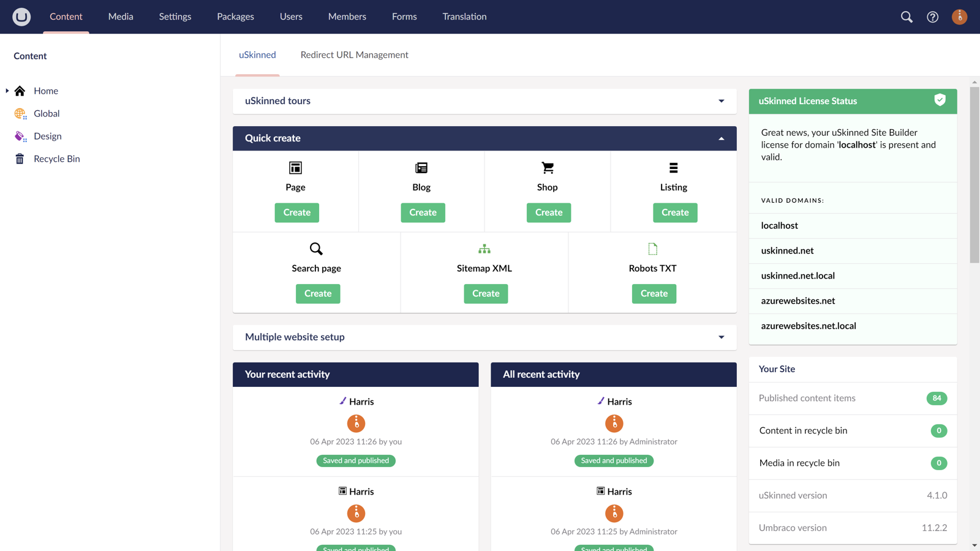The height and width of the screenshot is (551, 980).
Task: Click the Shop cart icon
Action: [548, 168]
